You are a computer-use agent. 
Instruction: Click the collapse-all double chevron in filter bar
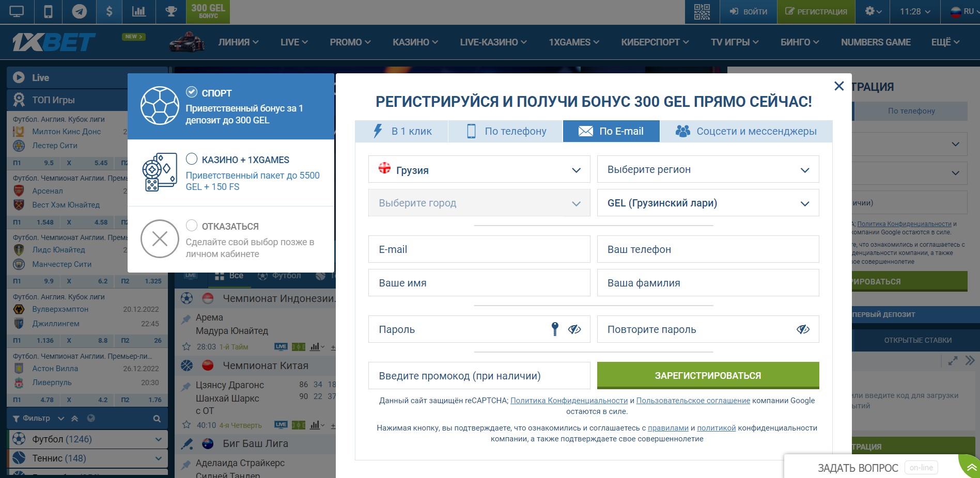[x=74, y=418]
